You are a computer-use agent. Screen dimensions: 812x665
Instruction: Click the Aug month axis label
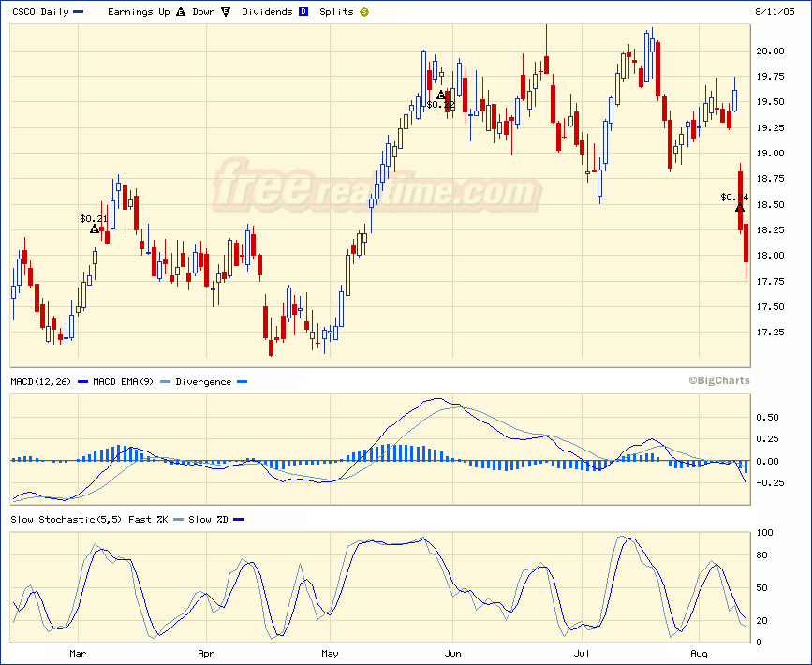699,654
